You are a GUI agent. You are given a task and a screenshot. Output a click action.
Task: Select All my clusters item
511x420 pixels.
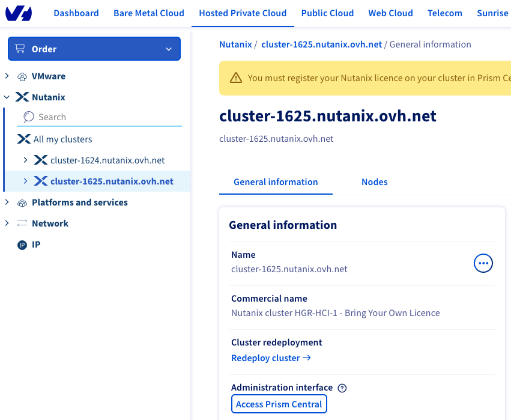pos(62,139)
